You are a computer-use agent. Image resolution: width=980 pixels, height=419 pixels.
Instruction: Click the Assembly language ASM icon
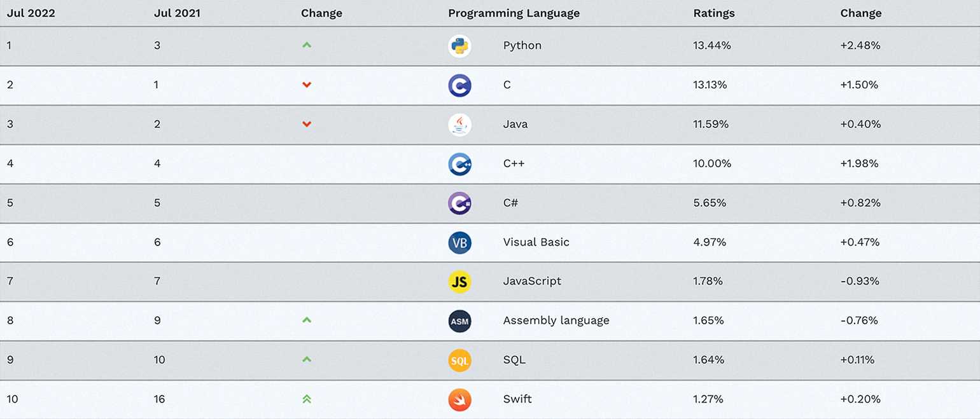pyautogui.click(x=459, y=321)
